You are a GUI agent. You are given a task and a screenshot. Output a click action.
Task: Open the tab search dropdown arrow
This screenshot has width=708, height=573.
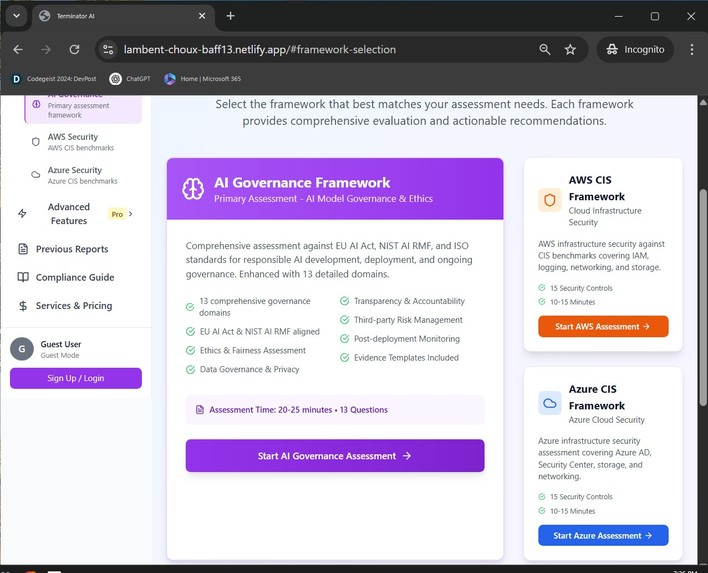click(x=16, y=16)
